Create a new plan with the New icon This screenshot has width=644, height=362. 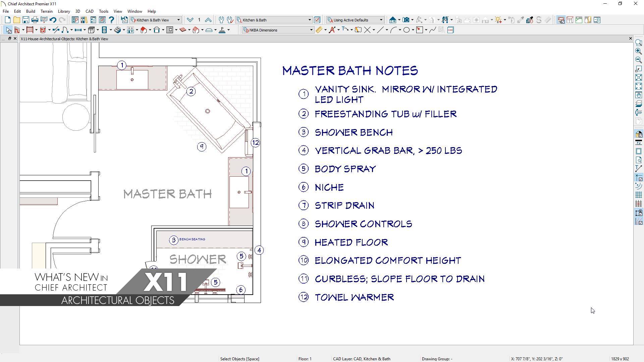(7, 20)
